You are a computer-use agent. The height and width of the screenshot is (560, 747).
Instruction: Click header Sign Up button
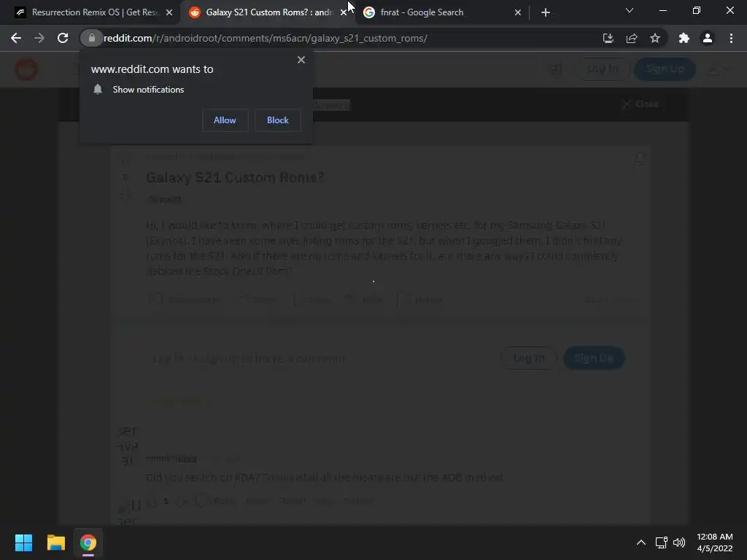coord(665,69)
